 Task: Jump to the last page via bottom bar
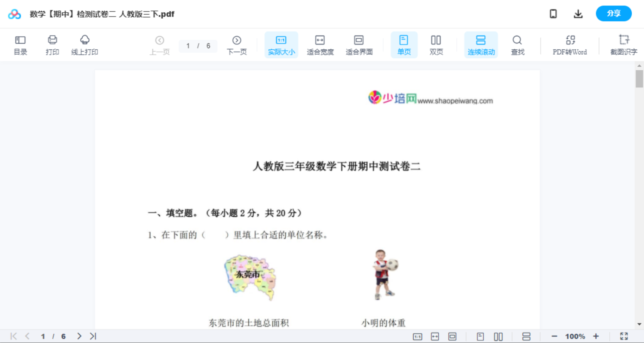tap(92, 336)
